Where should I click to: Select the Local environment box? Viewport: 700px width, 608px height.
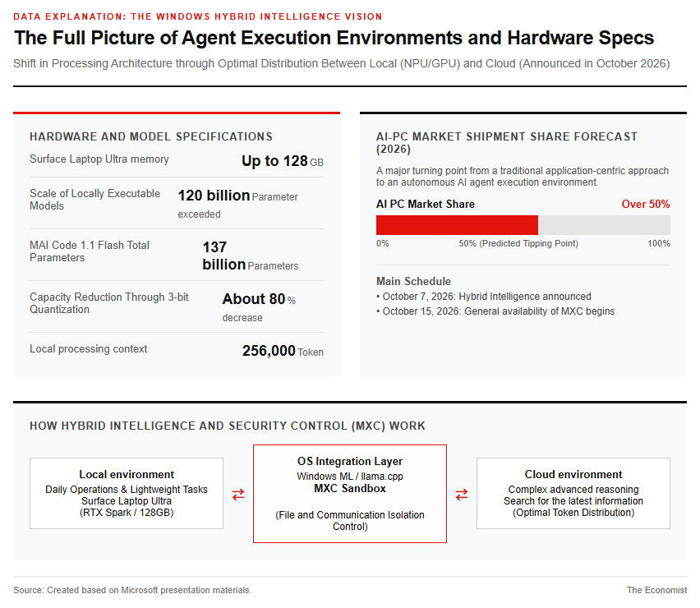pos(127,493)
